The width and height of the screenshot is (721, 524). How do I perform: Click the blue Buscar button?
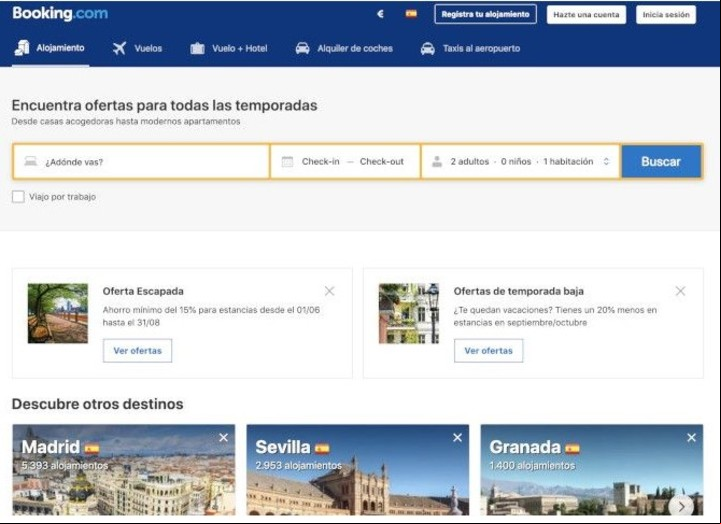(661, 161)
